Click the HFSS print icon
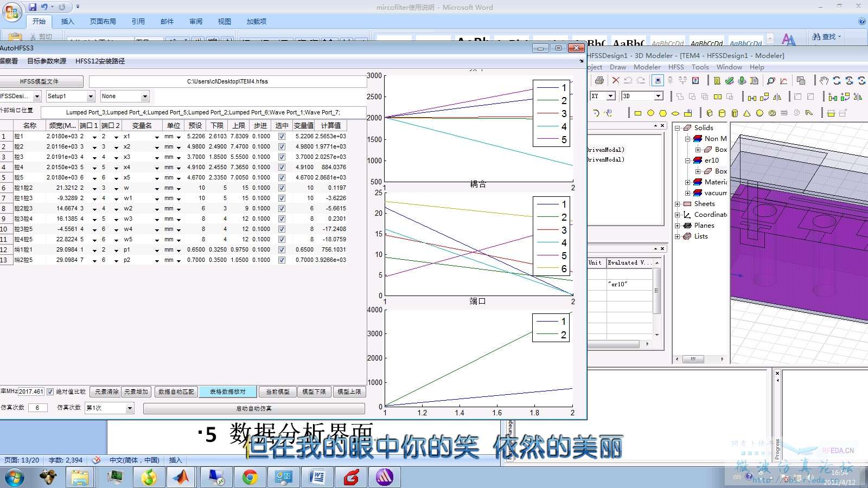868x488 pixels. click(599, 80)
